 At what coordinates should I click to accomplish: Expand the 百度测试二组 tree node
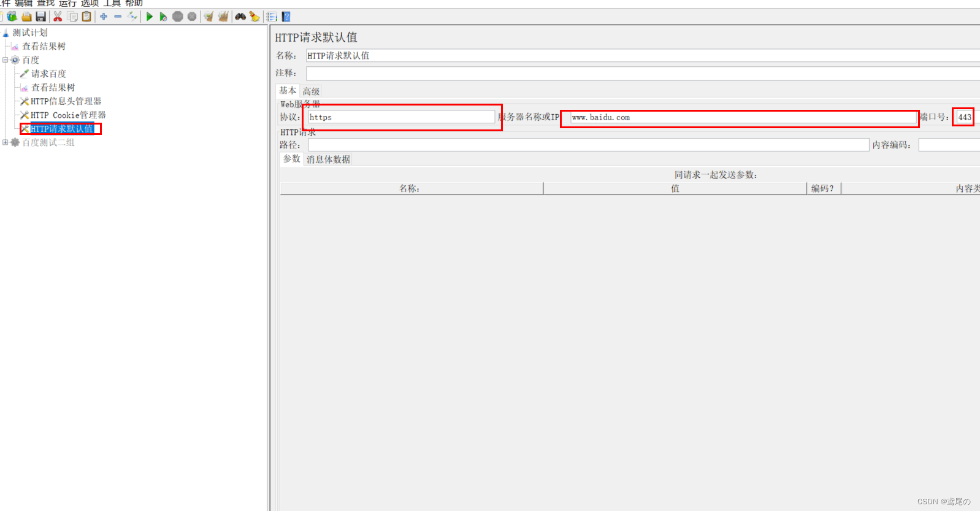(x=5, y=142)
